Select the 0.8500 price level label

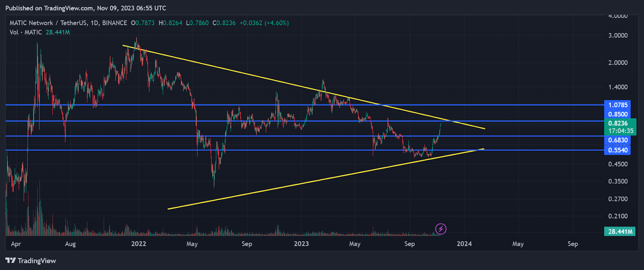click(618, 114)
